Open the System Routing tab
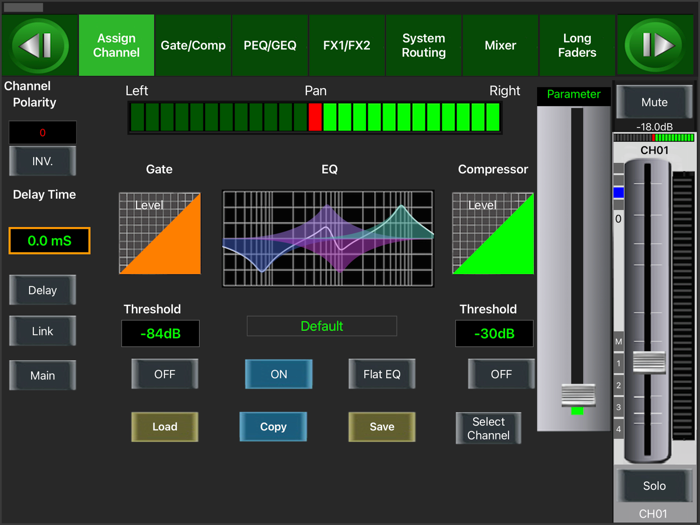Screen dimensions: 700x525 (x=424, y=45)
